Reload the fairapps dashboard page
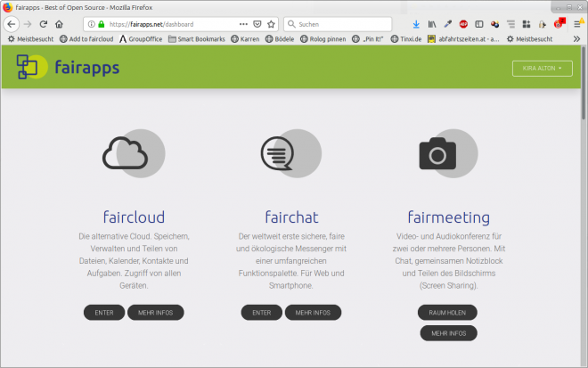This screenshot has width=588, height=368. [x=44, y=24]
